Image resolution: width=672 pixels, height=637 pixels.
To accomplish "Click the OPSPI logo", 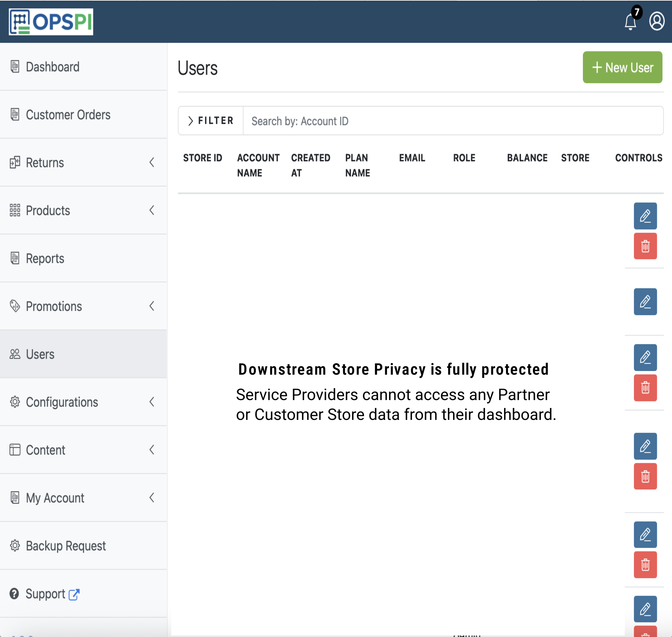I will click(50, 22).
